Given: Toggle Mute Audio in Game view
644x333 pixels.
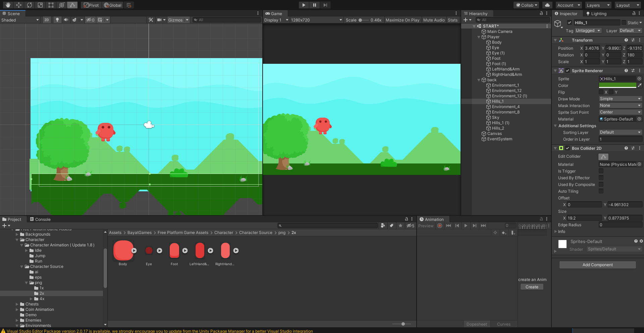Looking at the screenshot, I should [x=434, y=20].
